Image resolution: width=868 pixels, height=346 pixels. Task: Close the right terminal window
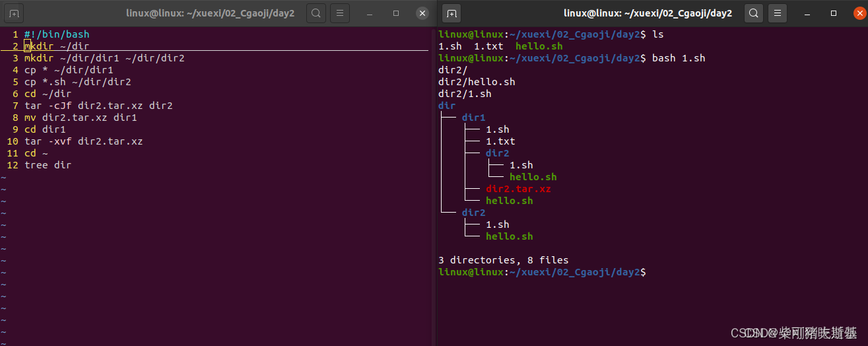[x=860, y=13]
